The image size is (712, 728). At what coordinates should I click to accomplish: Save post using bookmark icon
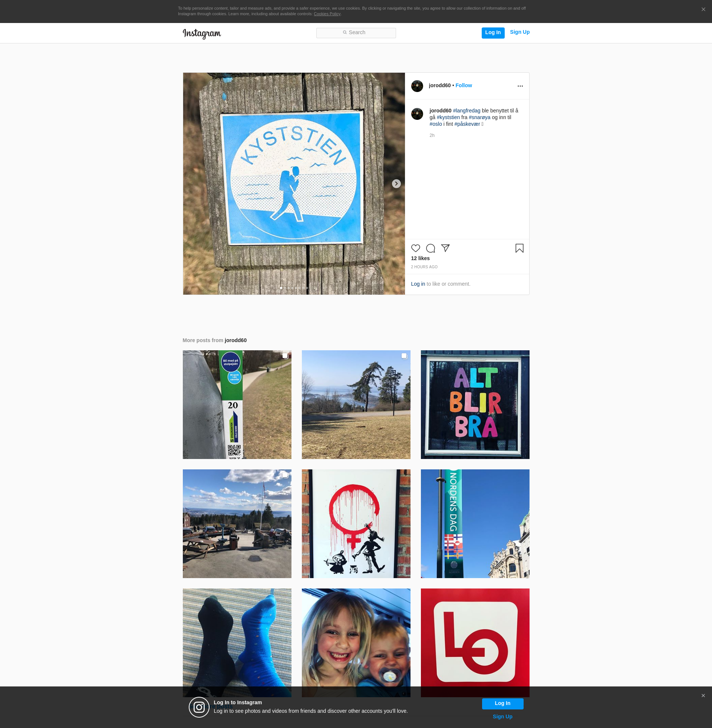tap(519, 248)
